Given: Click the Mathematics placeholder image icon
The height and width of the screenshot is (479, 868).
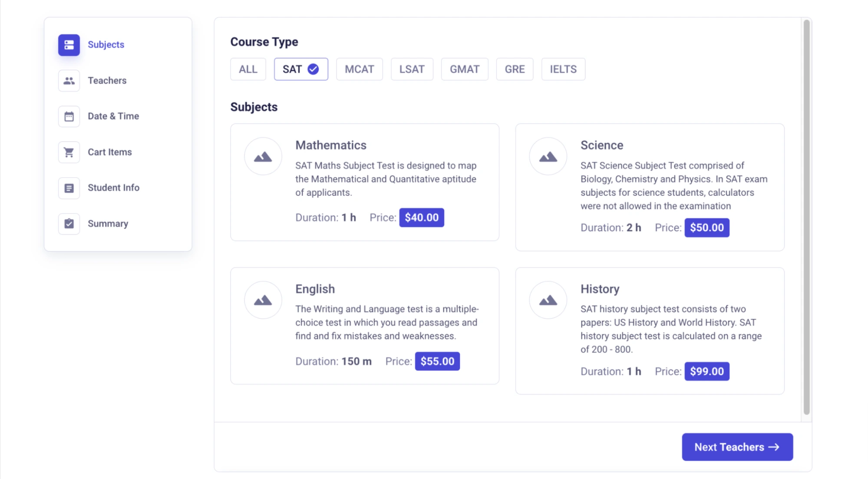Looking at the screenshot, I should point(263,156).
